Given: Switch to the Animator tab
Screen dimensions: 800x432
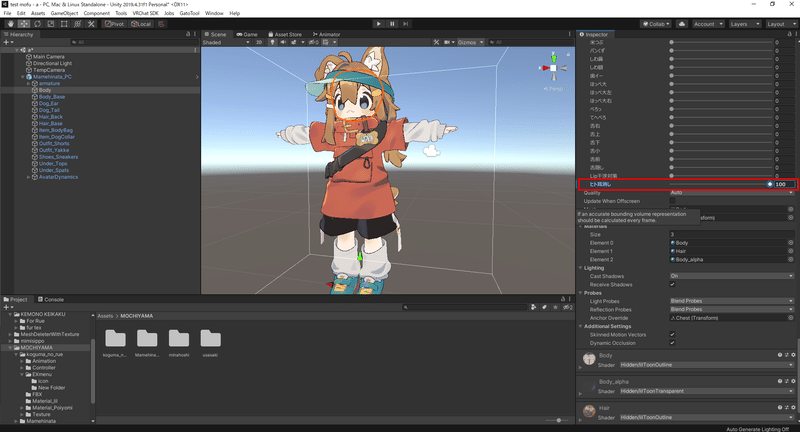Looking at the screenshot, I should tap(327, 34).
